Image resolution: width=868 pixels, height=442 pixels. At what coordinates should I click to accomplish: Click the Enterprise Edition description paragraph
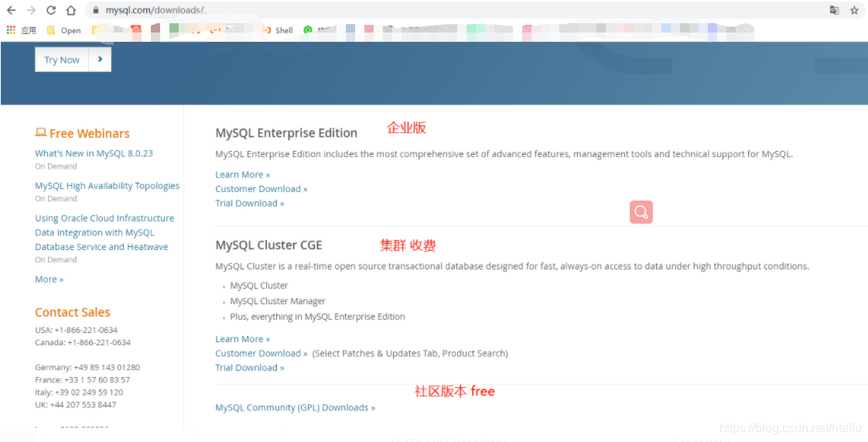tap(504, 154)
